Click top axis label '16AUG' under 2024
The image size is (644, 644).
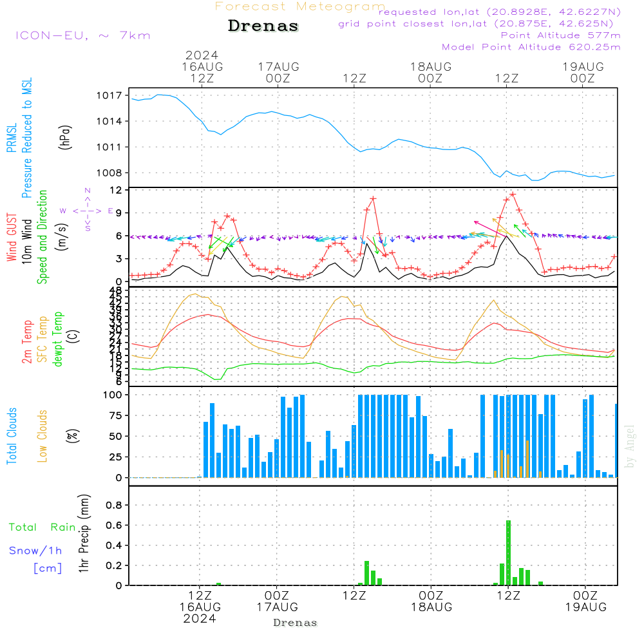202,67
